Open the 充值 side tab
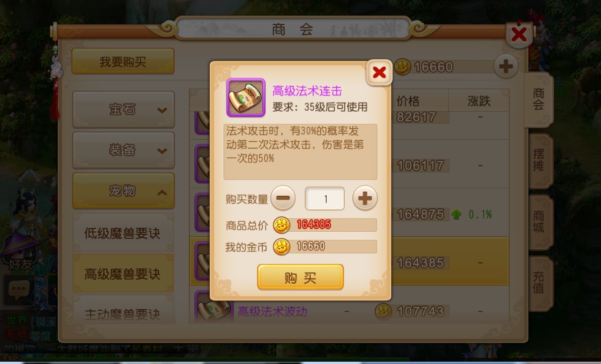This screenshot has height=364, width=601. tap(540, 283)
